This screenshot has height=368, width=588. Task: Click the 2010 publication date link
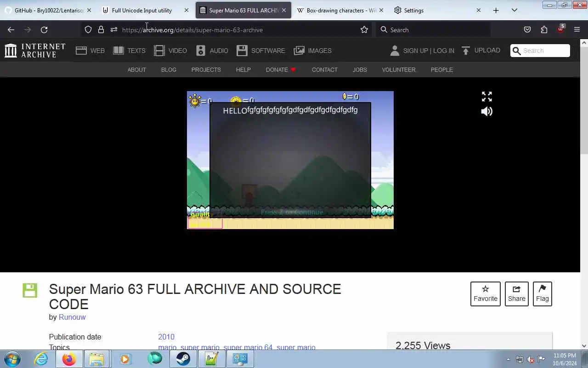coord(166,337)
